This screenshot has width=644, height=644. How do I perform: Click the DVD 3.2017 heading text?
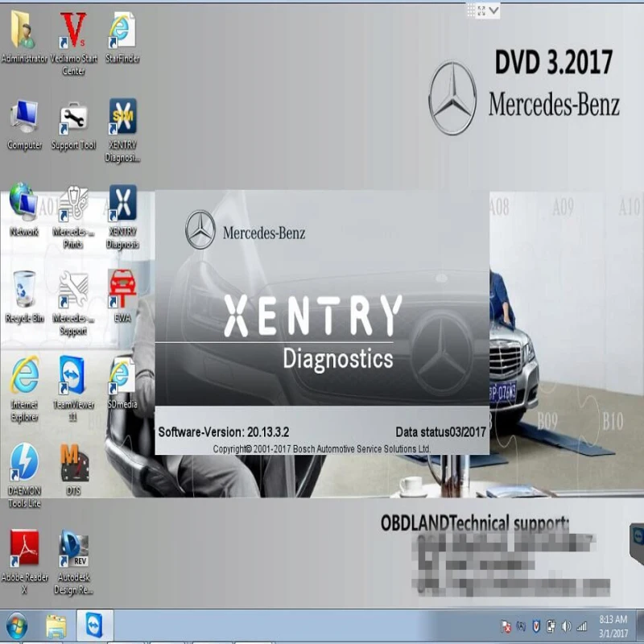pos(554,63)
